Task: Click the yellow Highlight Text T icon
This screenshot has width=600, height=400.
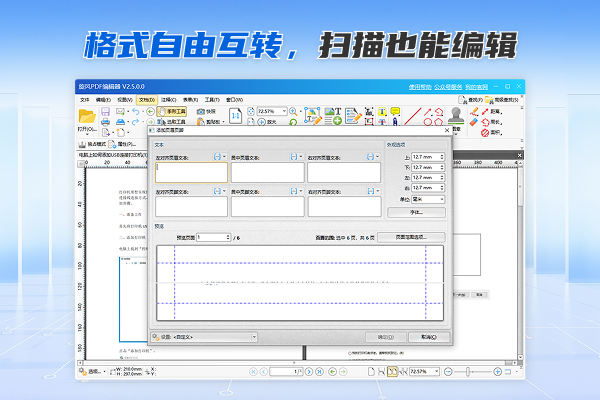Action: (382, 111)
